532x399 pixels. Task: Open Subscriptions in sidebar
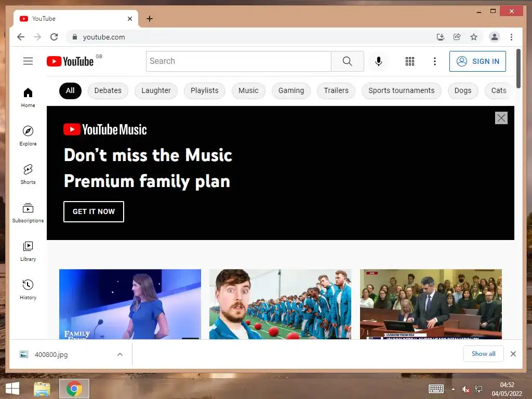(28, 212)
